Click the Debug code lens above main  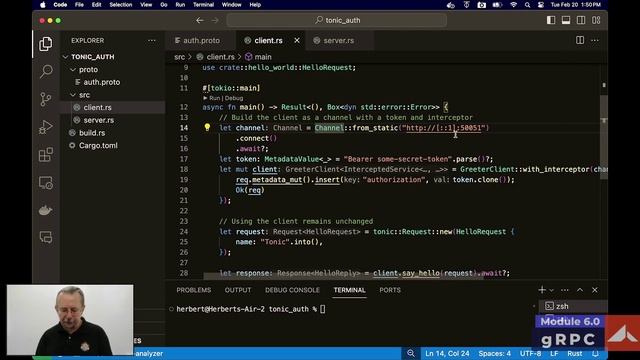pos(234,98)
